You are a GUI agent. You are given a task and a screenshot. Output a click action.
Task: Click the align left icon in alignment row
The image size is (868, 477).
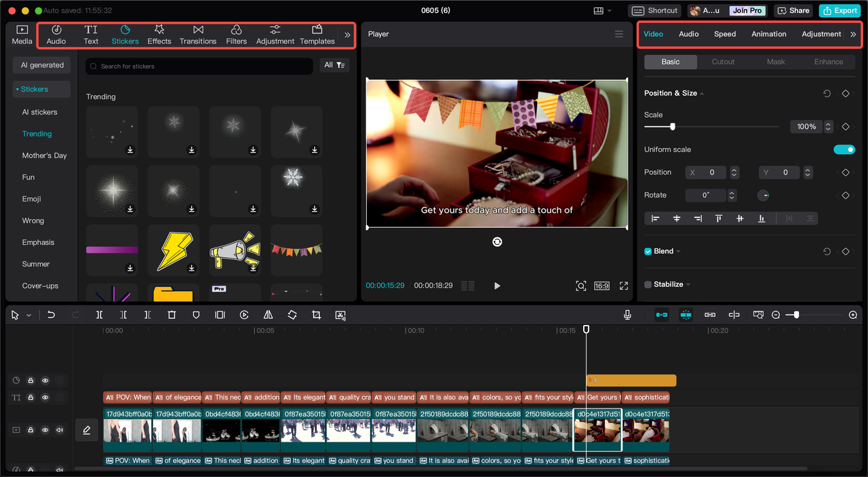coord(655,218)
